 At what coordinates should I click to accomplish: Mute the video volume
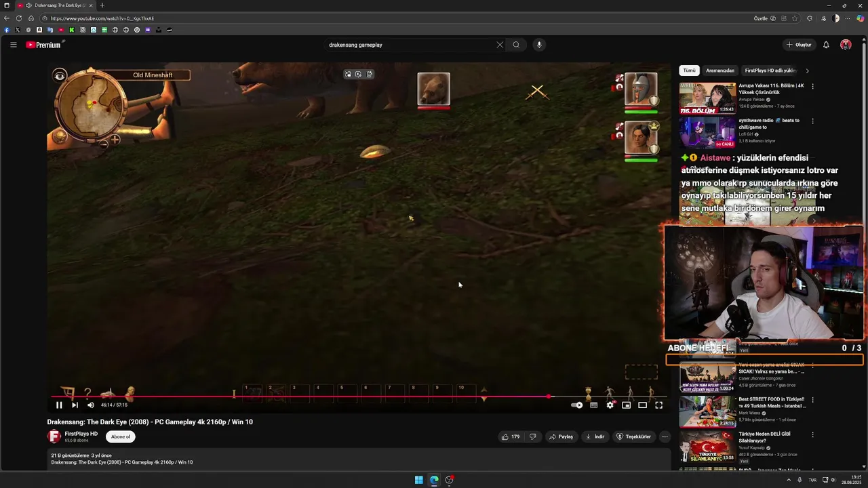(x=91, y=405)
